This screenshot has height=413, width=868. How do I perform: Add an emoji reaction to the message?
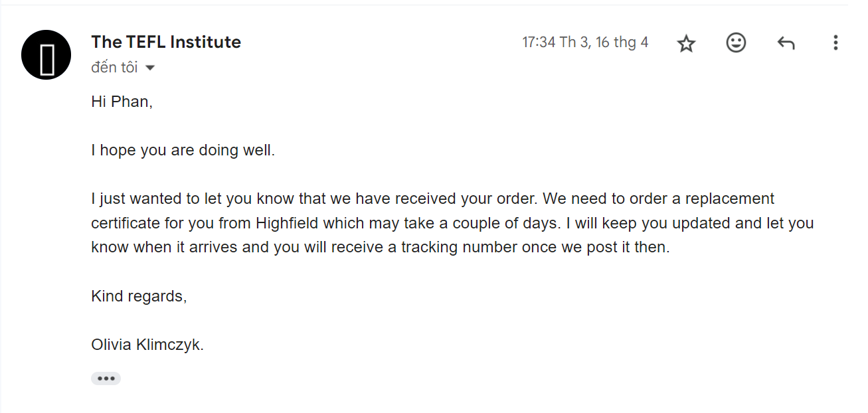(736, 43)
